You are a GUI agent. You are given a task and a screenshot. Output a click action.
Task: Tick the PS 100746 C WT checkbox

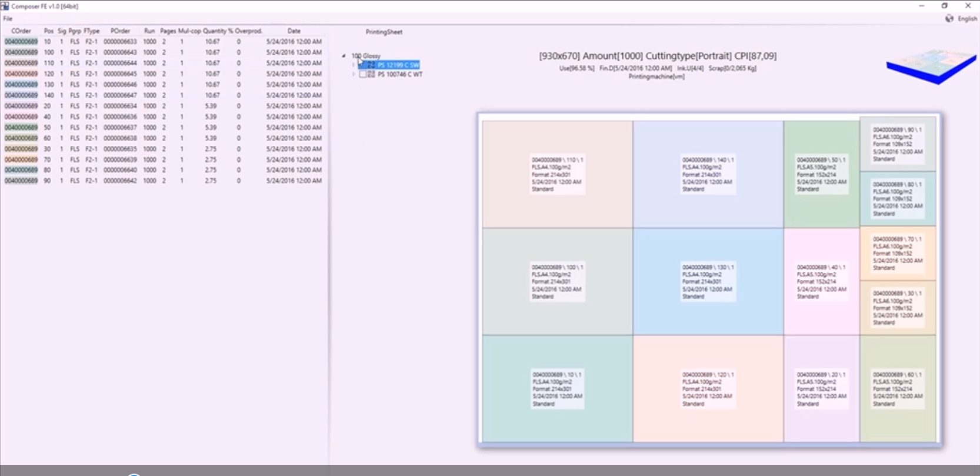coord(363,75)
